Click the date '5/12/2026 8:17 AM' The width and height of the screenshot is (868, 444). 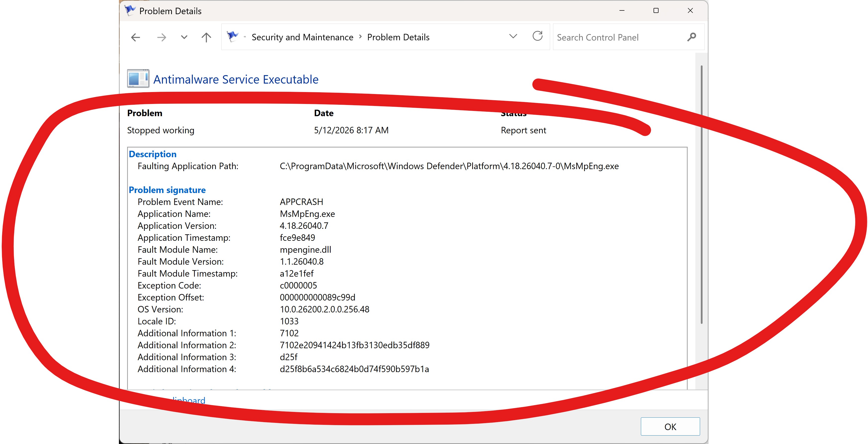pos(351,130)
